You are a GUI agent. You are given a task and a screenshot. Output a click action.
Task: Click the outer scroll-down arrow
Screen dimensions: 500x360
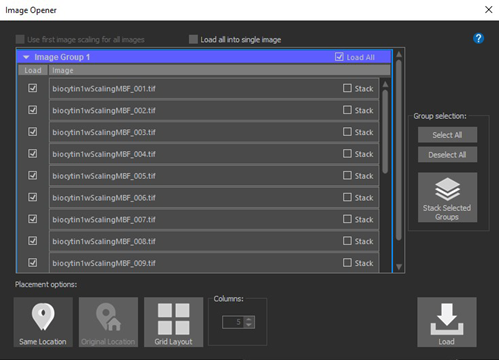coord(399,267)
